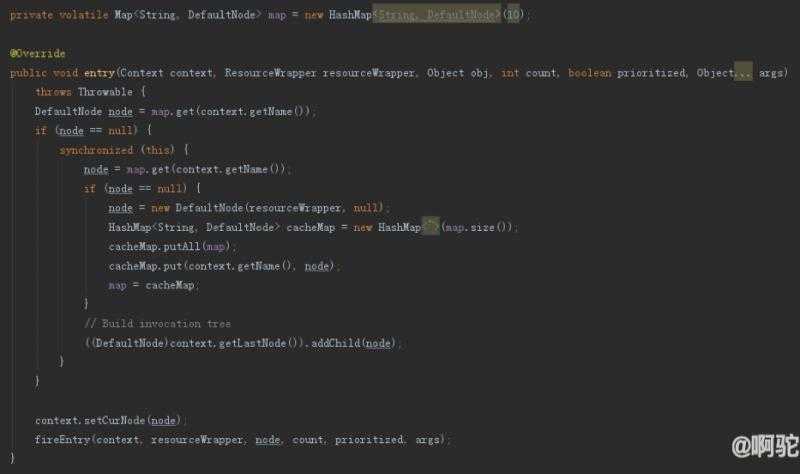Click the 'cacheMap.put(context.getName(), node);' line
This screenshot has height=474, width=800.
pyautogui.click(x=223, y=266)
